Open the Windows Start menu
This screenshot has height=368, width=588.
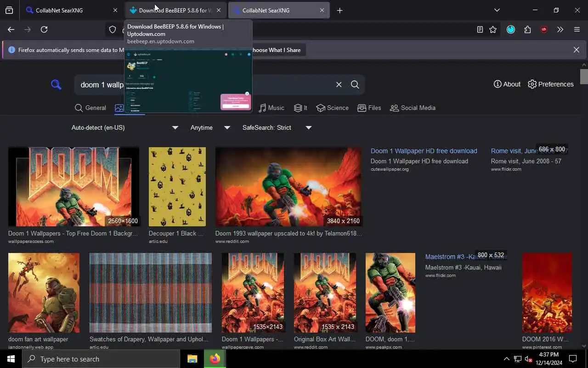11,359
